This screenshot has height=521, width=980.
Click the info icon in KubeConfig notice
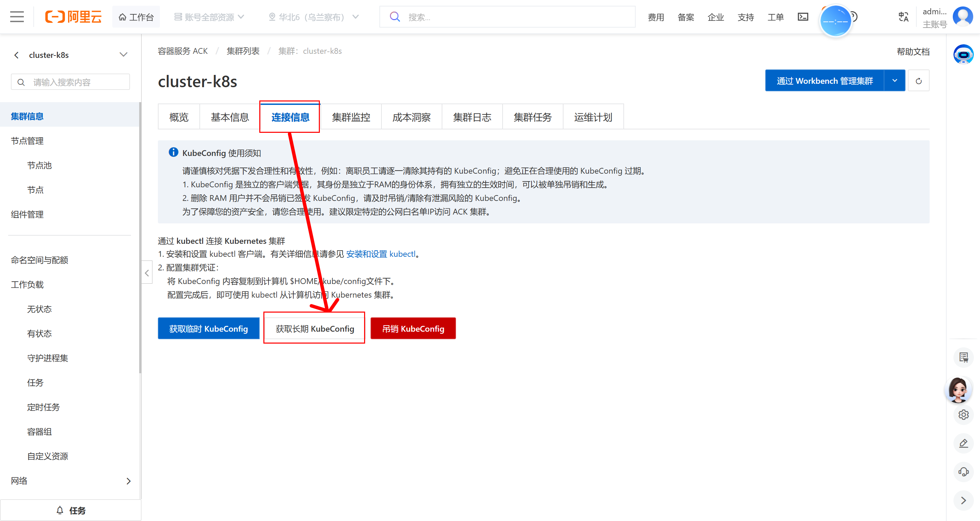click(173, 152)
